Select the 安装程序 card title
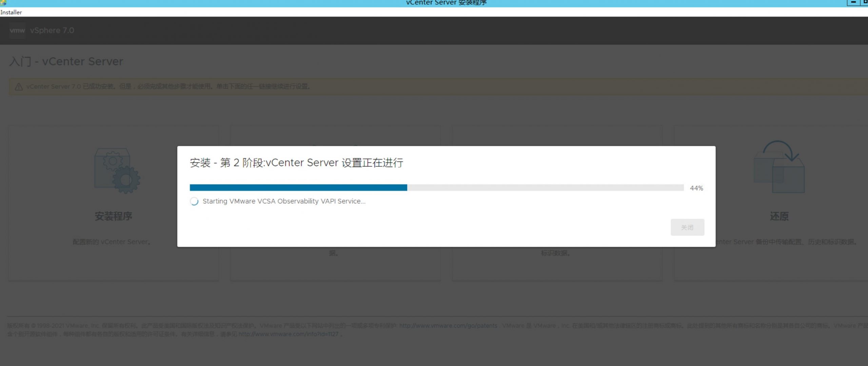The width and height of the screenshot is (868, 366). pos(113,216)
